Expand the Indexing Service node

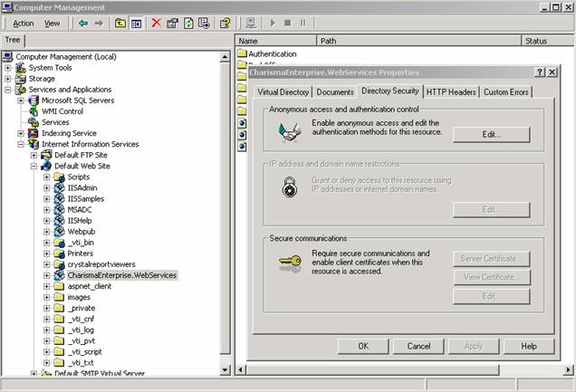pos(21,133)
